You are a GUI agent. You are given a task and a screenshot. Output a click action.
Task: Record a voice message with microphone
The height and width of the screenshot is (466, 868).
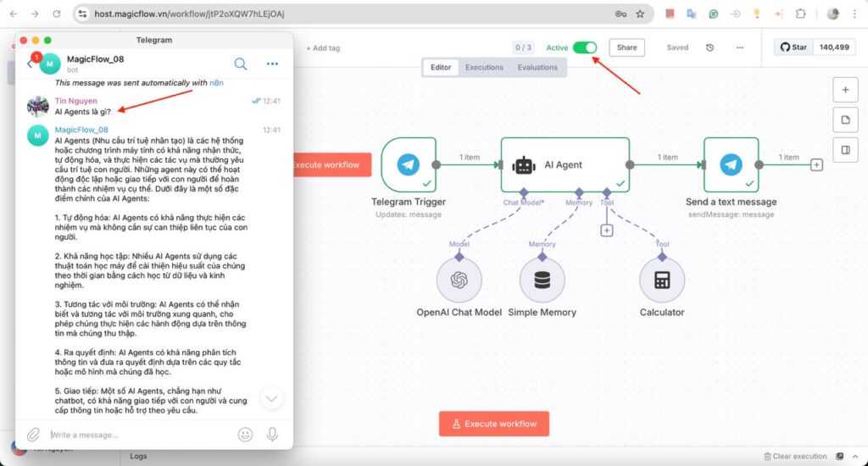tap(272, 435)
